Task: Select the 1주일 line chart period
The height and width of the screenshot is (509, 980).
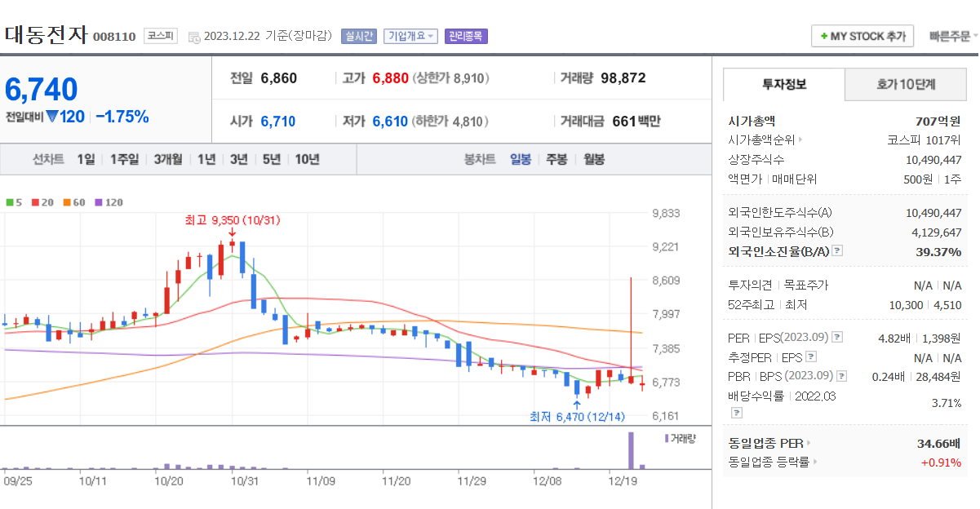Action: click(124, 159)
